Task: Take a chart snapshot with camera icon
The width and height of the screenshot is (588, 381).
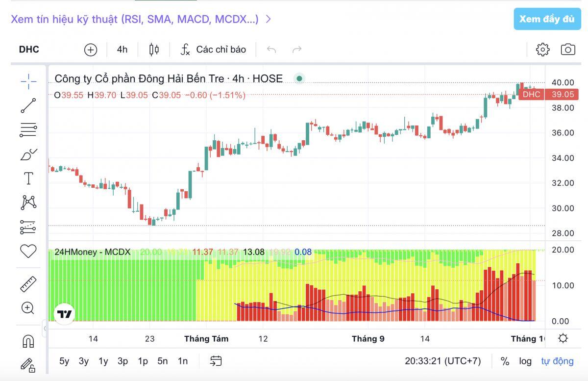Action: pyautogui.click(x=568, y=50)
